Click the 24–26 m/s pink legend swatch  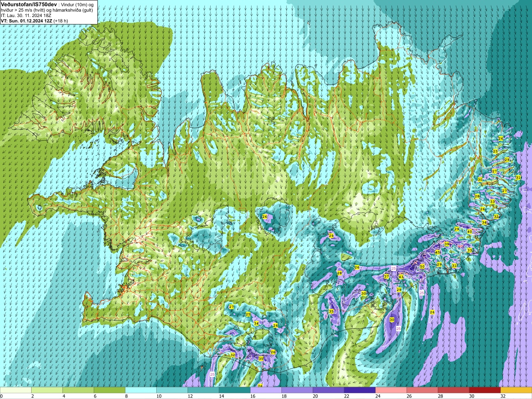click(x=391, y=390)
